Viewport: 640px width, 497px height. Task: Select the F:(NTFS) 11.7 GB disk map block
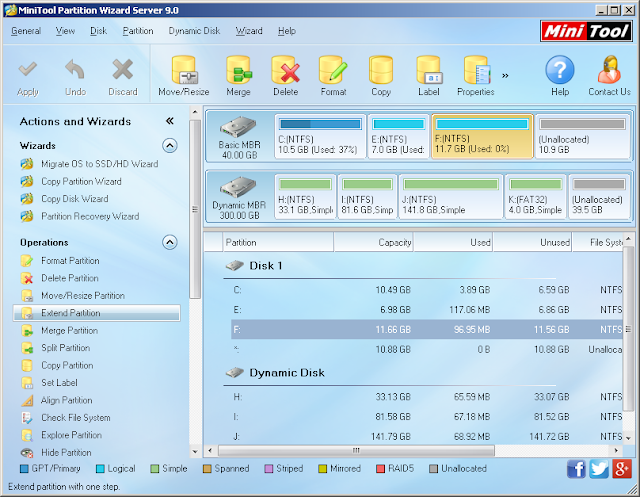tap(482, 136)
